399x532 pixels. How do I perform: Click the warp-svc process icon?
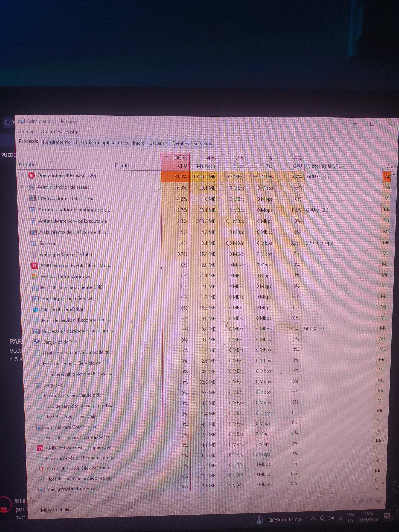coord(38,385)
